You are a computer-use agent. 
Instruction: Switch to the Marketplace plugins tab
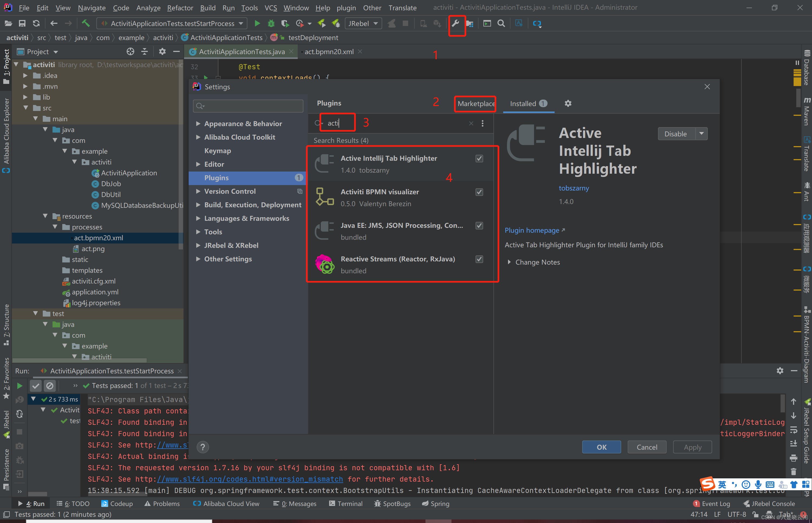476,104
